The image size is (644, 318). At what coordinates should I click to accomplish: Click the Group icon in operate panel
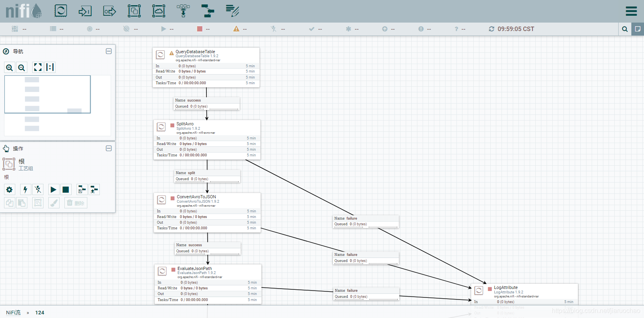[x=38, y=203]
